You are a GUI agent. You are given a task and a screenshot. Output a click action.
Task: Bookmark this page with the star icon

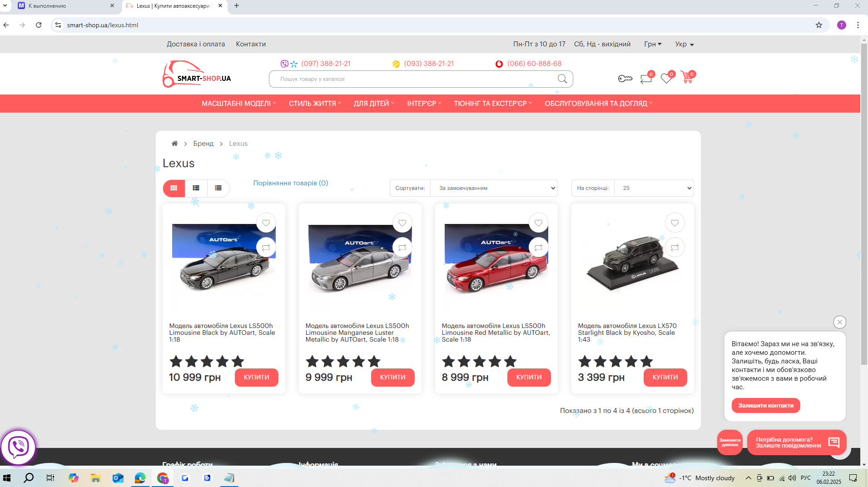[818, 25]
